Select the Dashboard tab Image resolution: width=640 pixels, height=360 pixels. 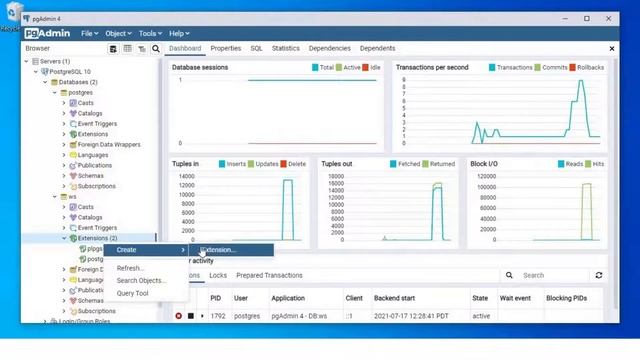pyautogui.click(x=185, y=48)
